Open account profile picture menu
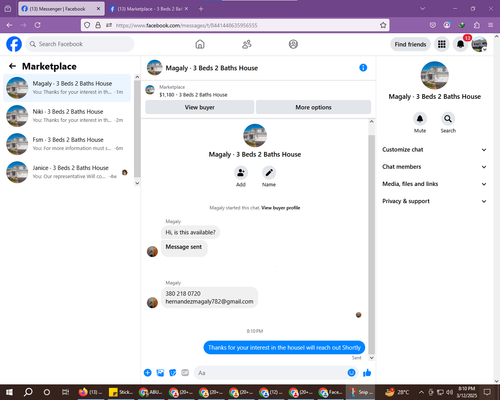Viewport: 500px width, 400px height. click(479, 44)
